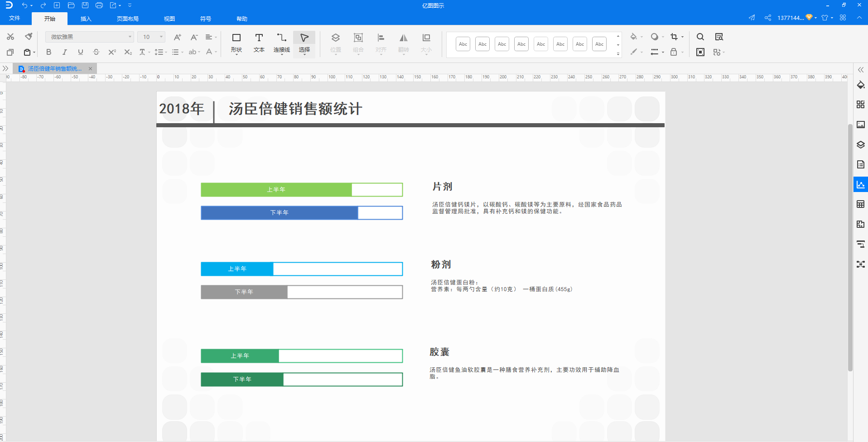Toggle Italic formatting

[65, 52]
